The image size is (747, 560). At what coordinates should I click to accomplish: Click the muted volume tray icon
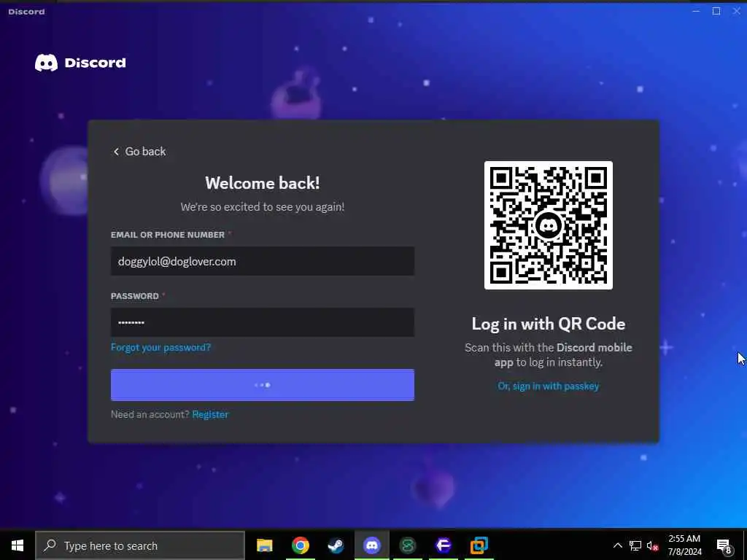(x=653, y=545)
